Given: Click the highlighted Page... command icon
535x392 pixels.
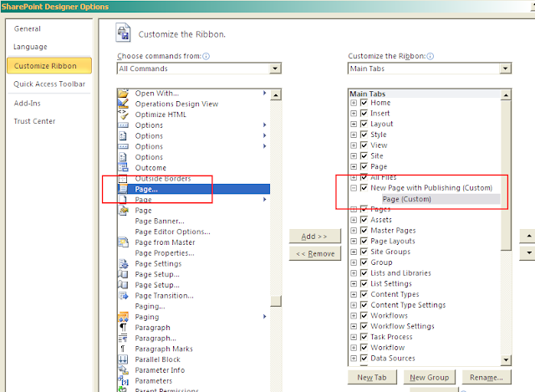Looking at the screenshot, I should (x=123, y=189).
